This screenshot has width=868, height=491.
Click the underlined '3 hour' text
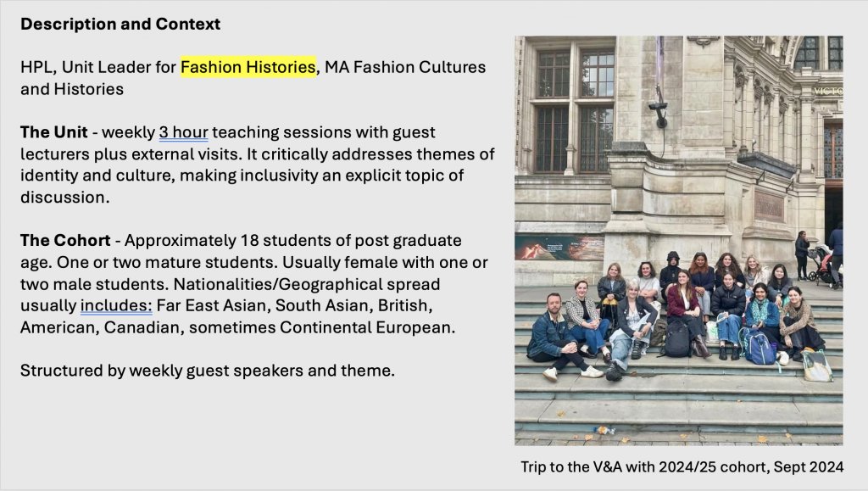(x=183, y=132)
